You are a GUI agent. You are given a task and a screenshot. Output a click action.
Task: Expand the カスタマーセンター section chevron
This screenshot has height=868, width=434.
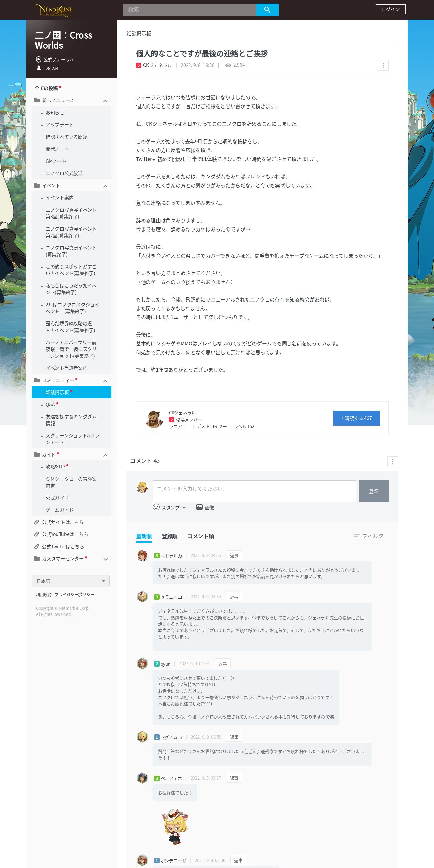[105, 559]
